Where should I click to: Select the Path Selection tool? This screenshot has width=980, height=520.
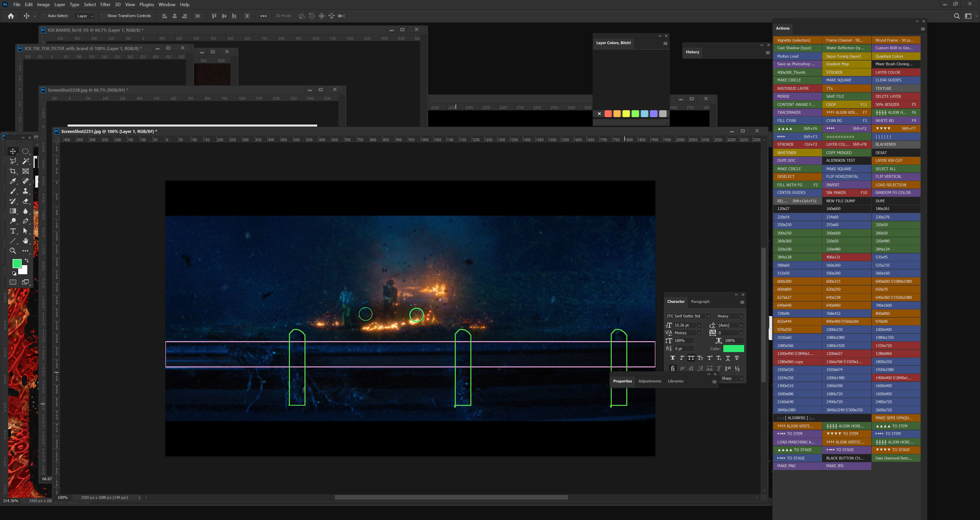pyautogui.click(x=26, y=231)
